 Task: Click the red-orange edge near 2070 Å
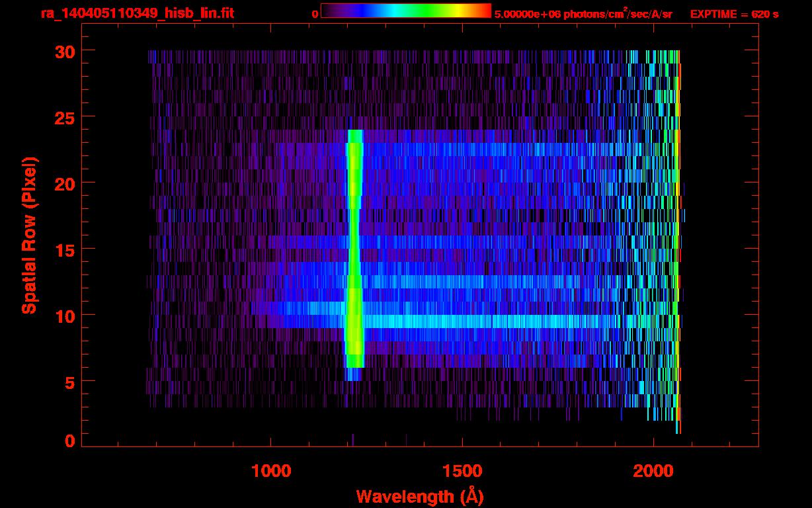click(678, 241)
